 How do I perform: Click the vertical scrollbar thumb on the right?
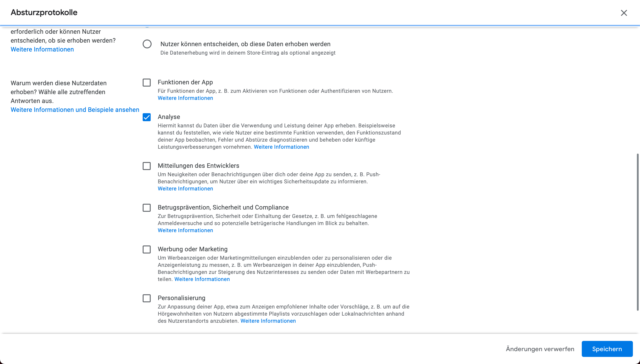638,232
